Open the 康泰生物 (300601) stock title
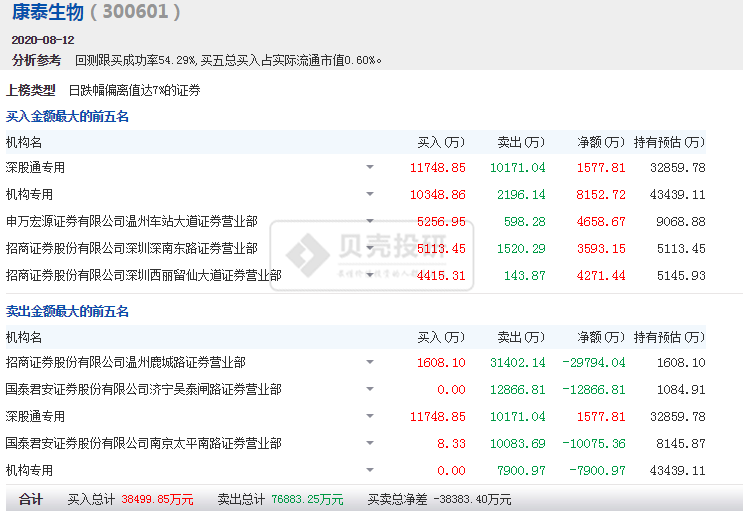743x511 pixels. tap(97, 13)
